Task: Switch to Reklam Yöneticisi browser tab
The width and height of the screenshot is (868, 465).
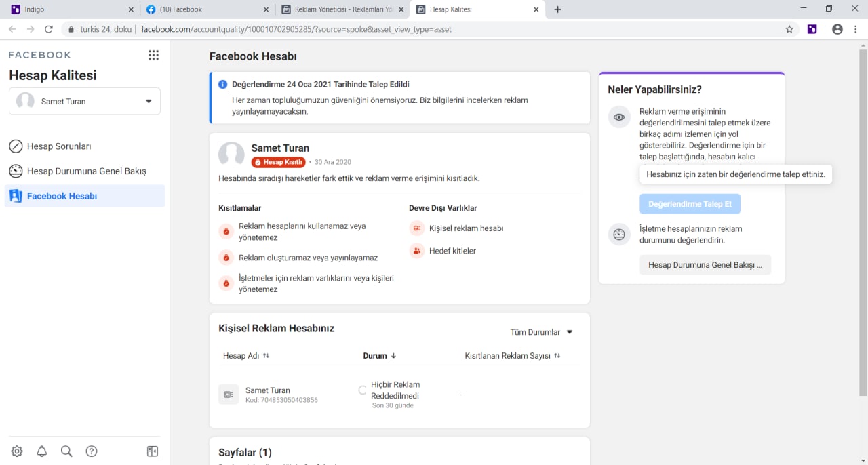Action: [342, 9]
